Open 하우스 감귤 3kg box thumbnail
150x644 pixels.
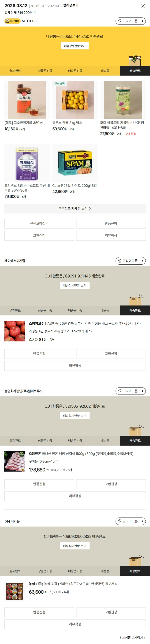pos(75,100)
